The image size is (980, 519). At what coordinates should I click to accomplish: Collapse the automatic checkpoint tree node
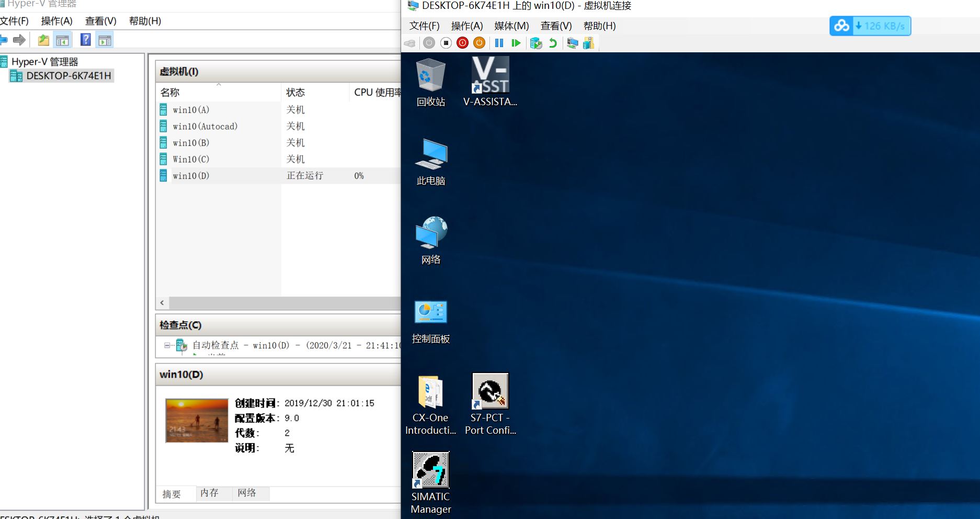(x=167, y=345)
